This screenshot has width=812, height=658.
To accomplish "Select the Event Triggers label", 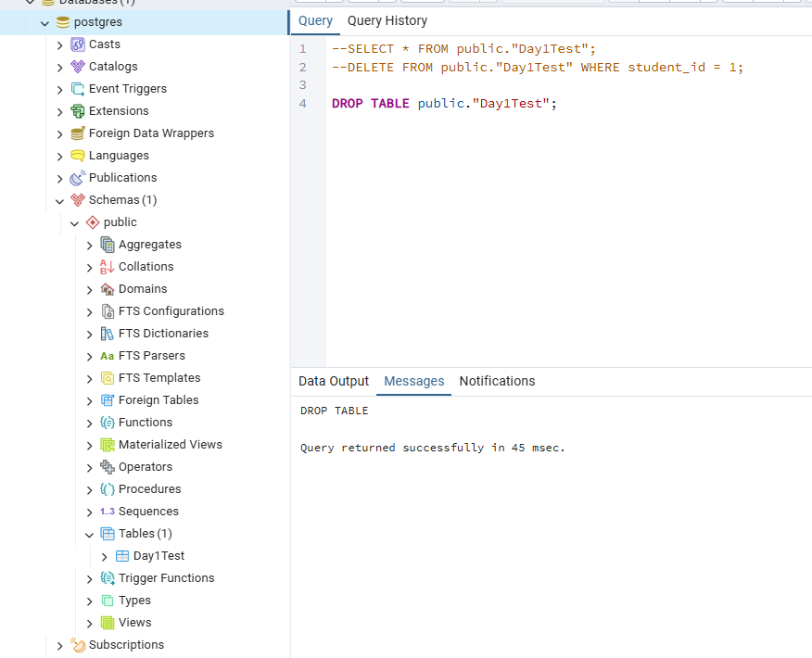I will click(128, 89).
